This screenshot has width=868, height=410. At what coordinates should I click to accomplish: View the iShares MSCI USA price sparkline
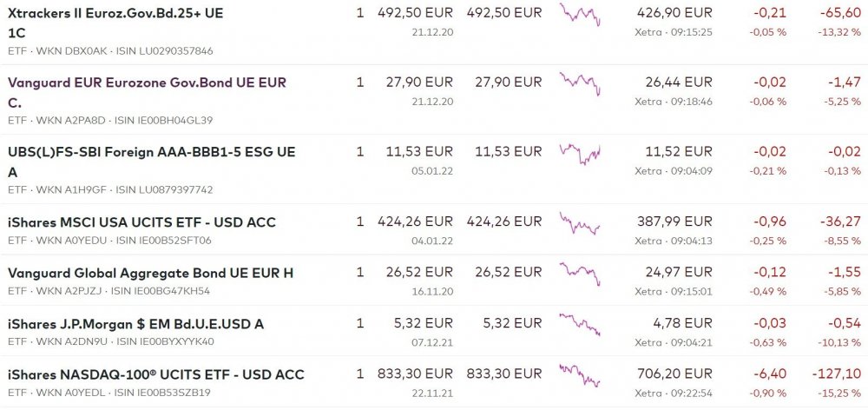click(580, 224)
